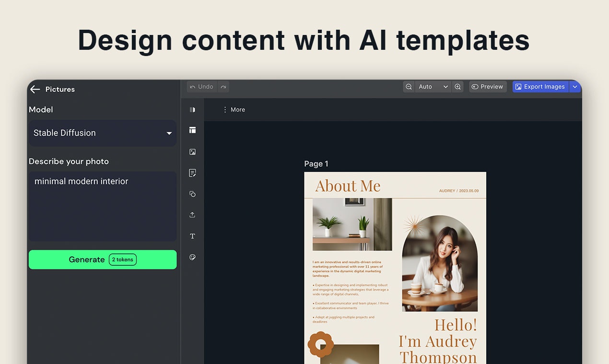609x364 pixels.
Task: Open the notes/content editing sidebar icon
Action: click(192, 173)
